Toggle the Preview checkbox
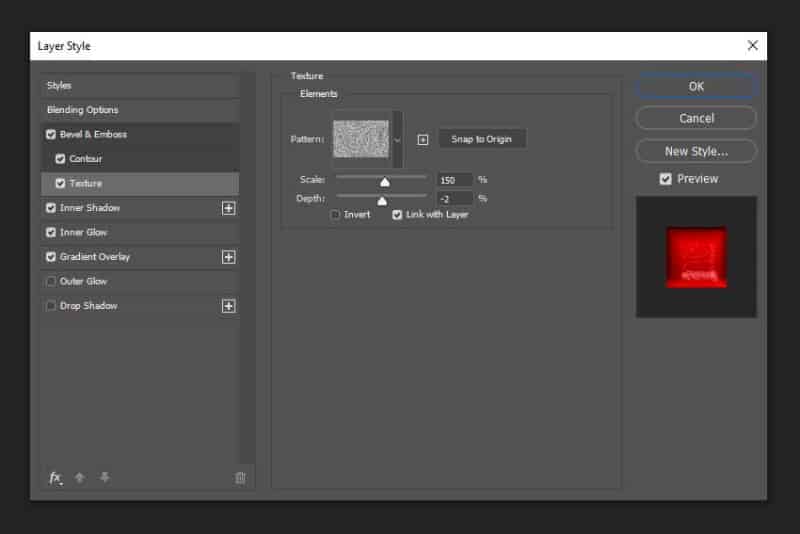Image resolution: width=800 pixels, height=534 pixels. [x=665, y=179]
